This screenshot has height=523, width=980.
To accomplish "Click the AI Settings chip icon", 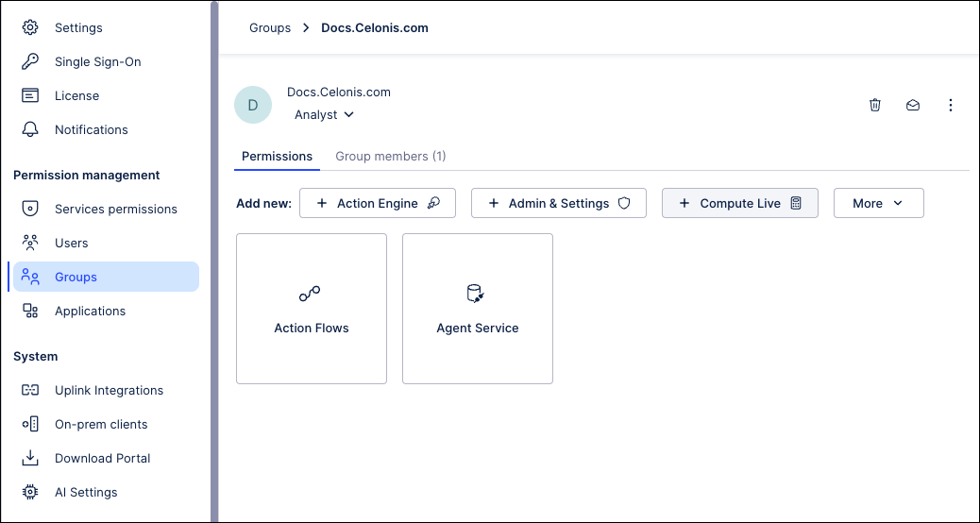I will tap(30, 492).
